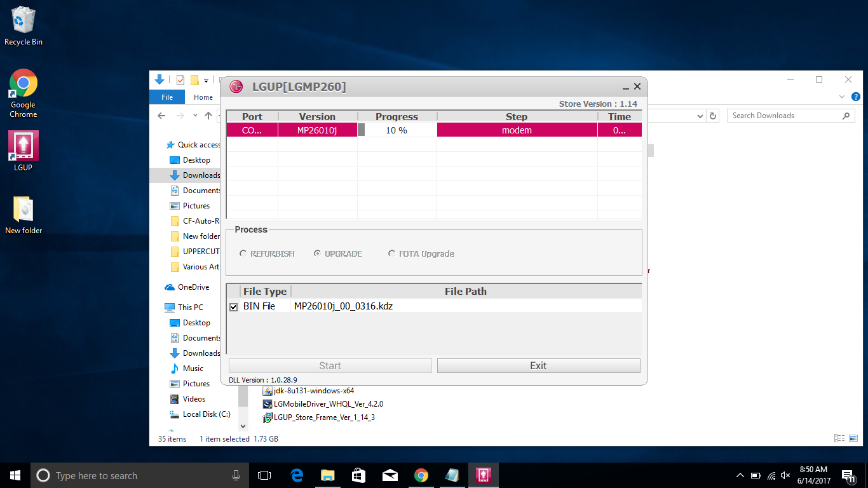Open the Action Center notifications icon
Screen dimensions: 868x488
pos(848,475)
